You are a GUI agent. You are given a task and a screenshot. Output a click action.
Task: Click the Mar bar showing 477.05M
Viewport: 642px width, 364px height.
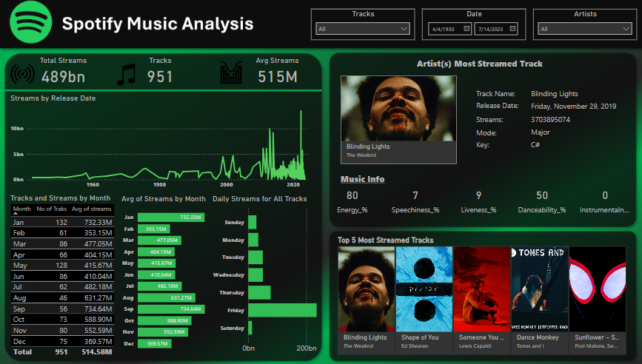[160, 240]
